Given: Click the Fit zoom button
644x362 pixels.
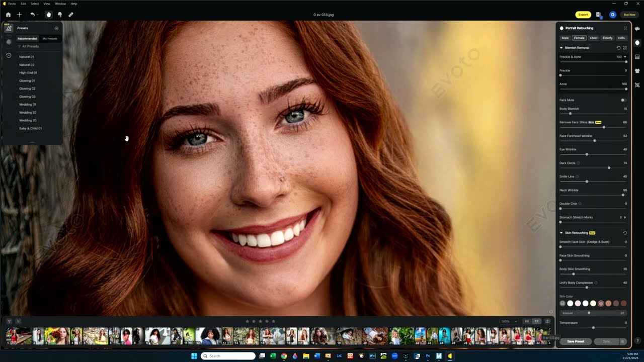Looking at the screenshot, I should (527, 321).
